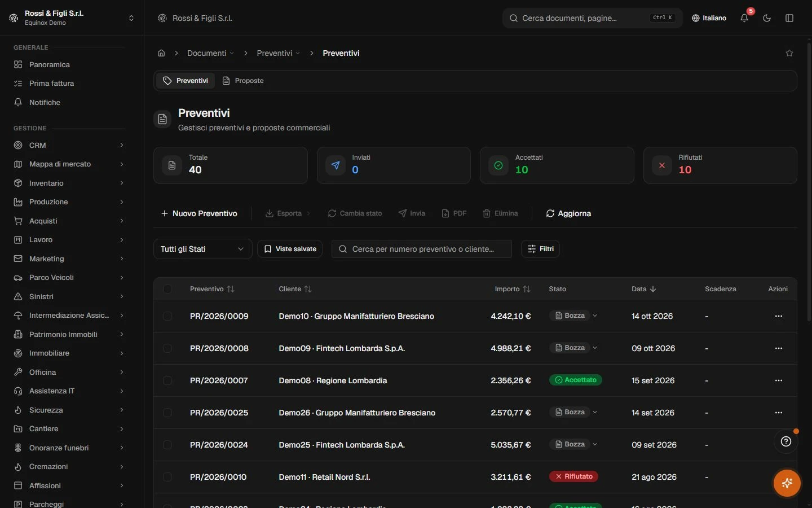Toggle dark mode moon icon

point(767,18)
